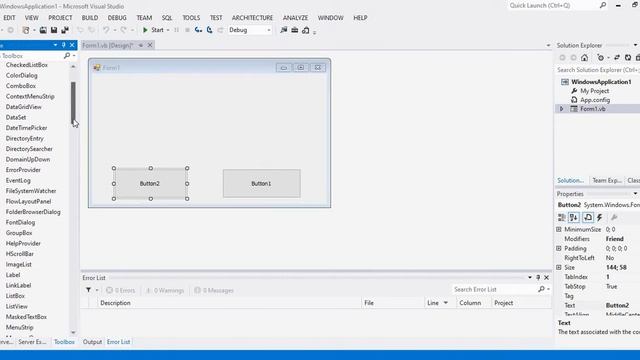640x360 pixels.
Task: Click the Redo arrow in toolbar
Action: (x=124, y=30)
